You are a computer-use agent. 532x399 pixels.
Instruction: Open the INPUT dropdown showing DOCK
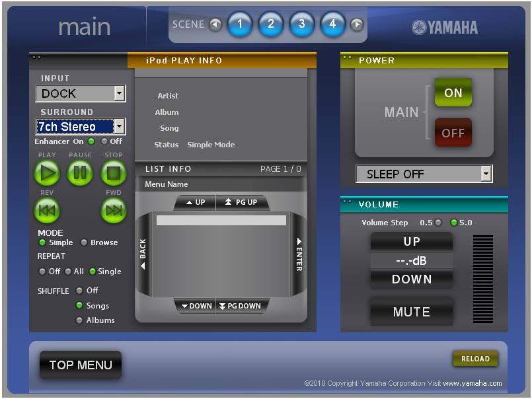click(81, 93)
